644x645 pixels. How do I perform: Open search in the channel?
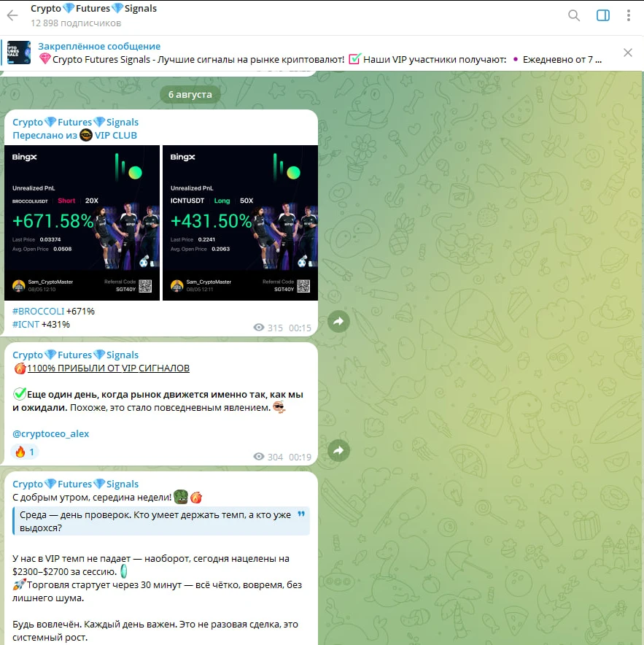pyautogui.click(x=574, y=15)
